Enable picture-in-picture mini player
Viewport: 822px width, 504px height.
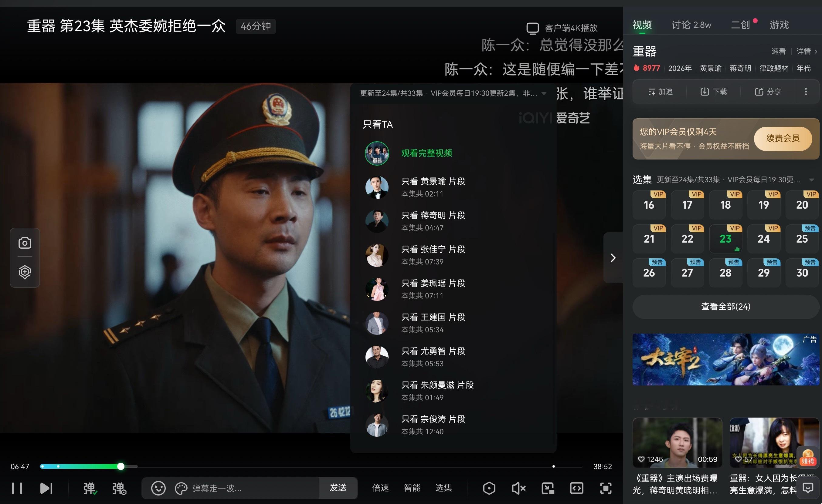548,488
